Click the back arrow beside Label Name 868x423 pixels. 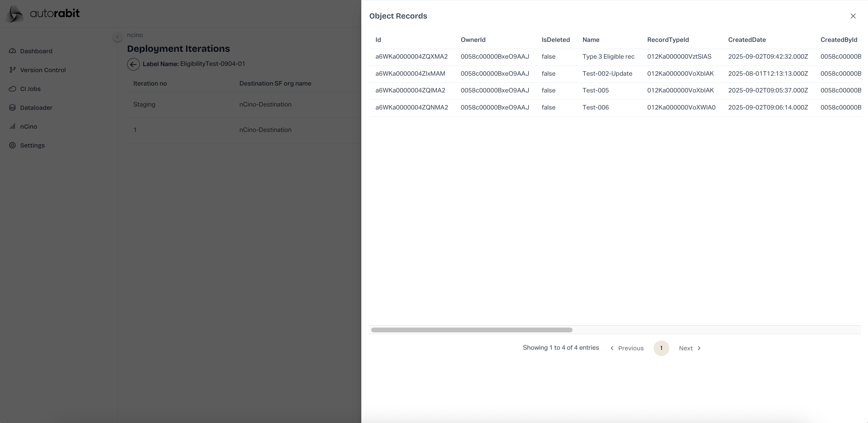click(133, 64)
